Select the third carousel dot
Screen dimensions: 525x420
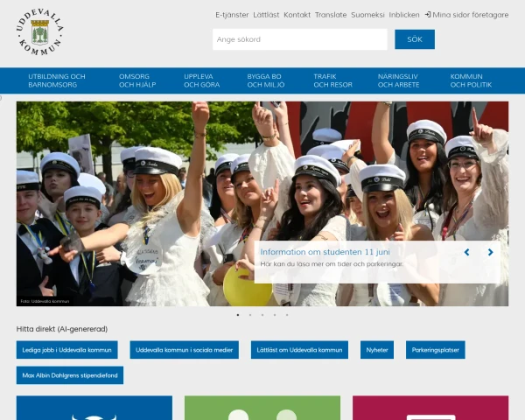(x=262, y=315)
